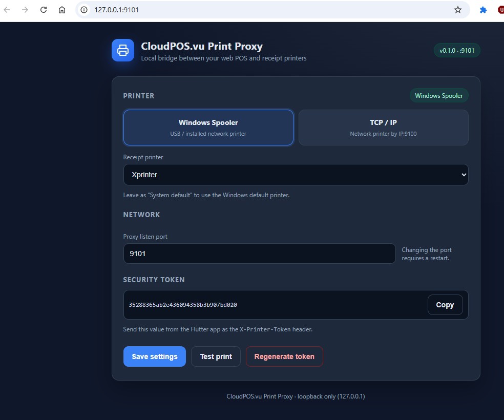The width and height of the screenshot is (504, 420).
Task: Click the Proxy listen port field
Action: (259, 254)
